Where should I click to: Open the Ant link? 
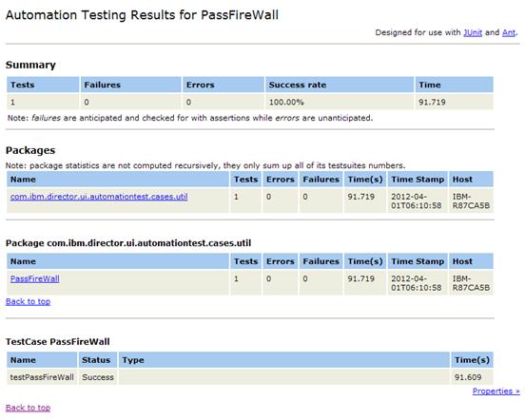point(509,32)
